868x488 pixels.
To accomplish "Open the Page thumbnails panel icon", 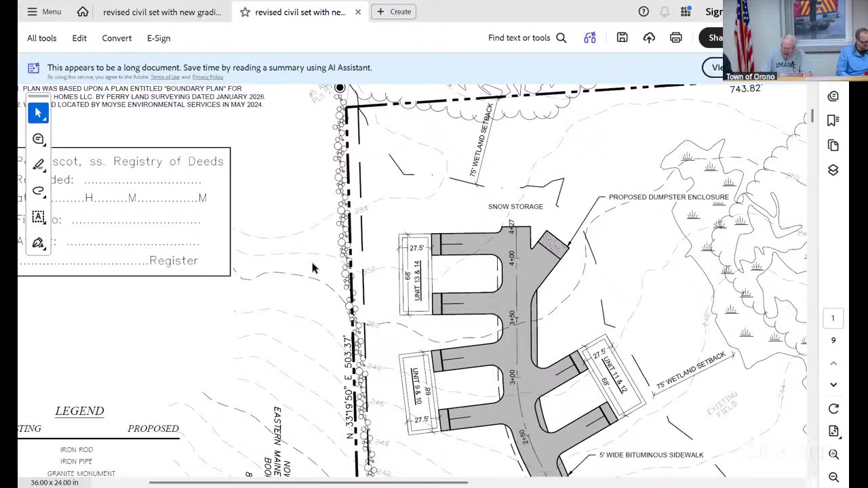I will click(833, 145).
